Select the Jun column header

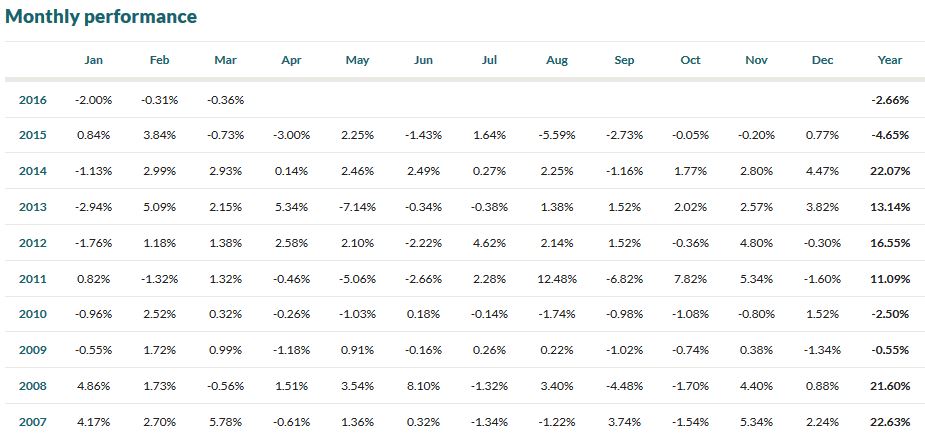(x=424, y=60)
